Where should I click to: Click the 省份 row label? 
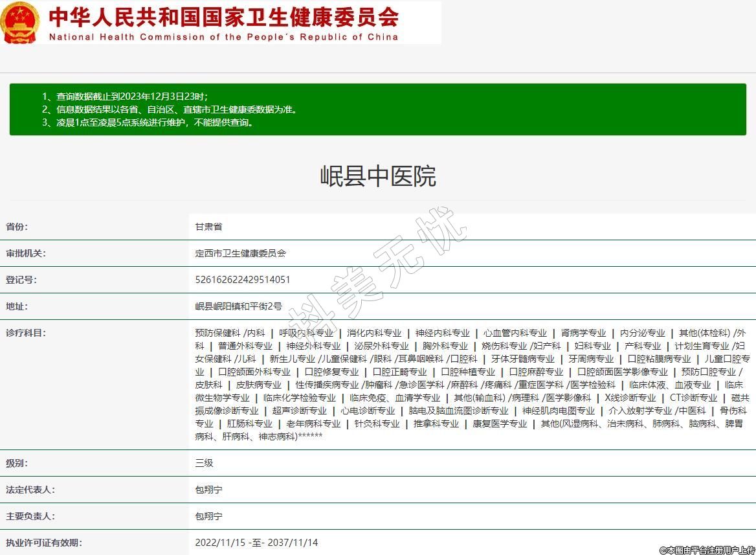pyautogui.click(x=17, y=227)
